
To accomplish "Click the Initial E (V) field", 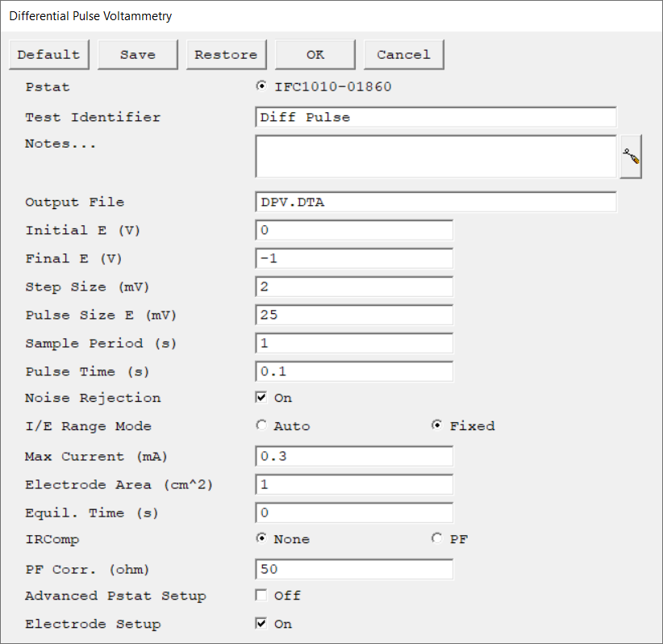I will pos(354,230).
